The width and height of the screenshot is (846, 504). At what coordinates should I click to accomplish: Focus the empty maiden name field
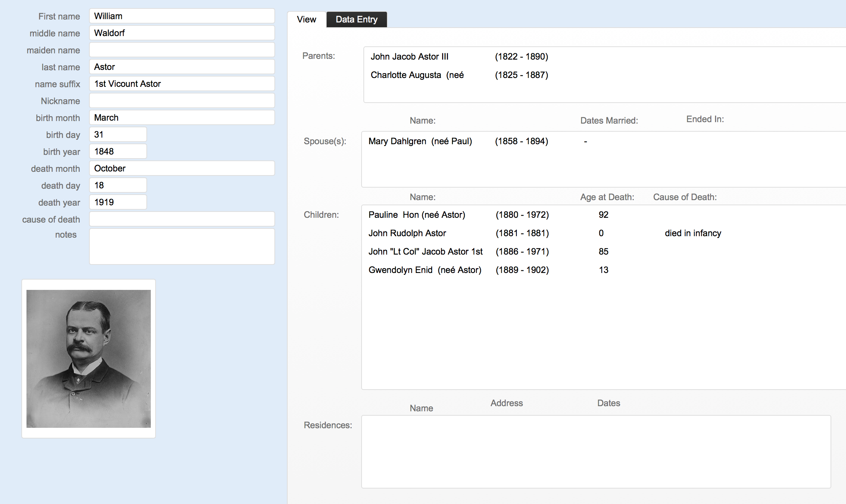[x=182, y=50]
